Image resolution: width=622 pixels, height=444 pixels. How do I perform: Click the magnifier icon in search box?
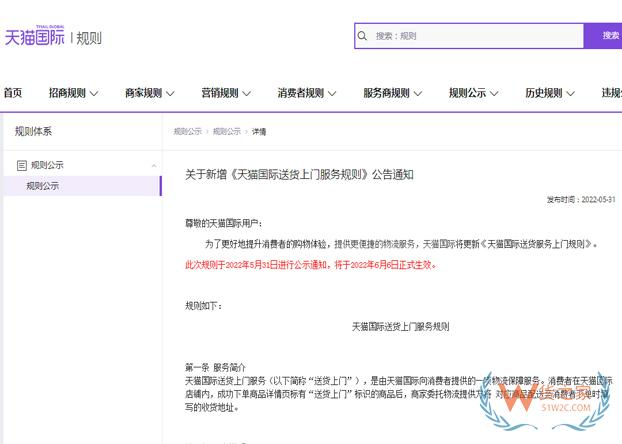[362, 36]
